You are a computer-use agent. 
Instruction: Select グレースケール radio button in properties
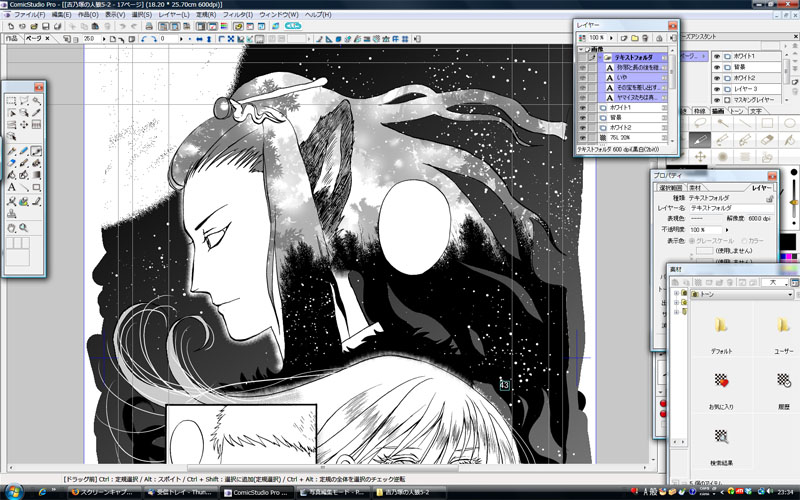(692, 240)
